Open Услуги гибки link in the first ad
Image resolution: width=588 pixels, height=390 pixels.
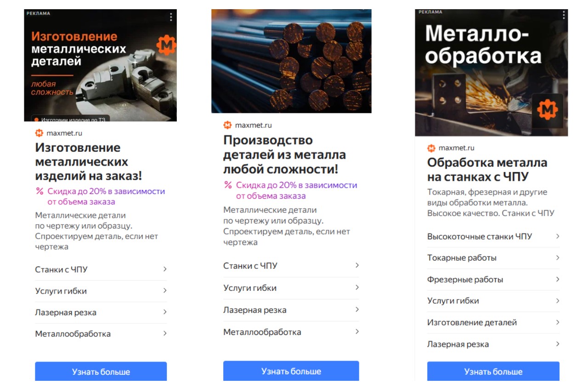61,291
